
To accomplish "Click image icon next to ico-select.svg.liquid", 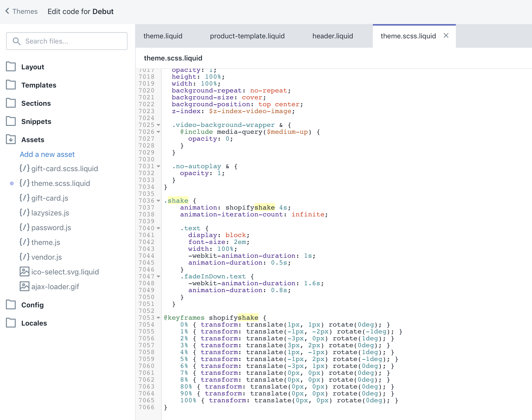I will click(24, 272).
